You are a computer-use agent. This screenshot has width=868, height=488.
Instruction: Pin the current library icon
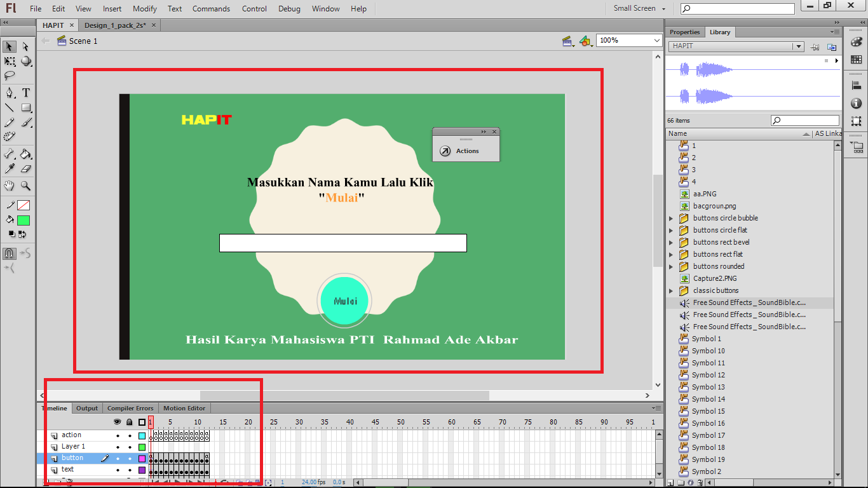(815, 47)
